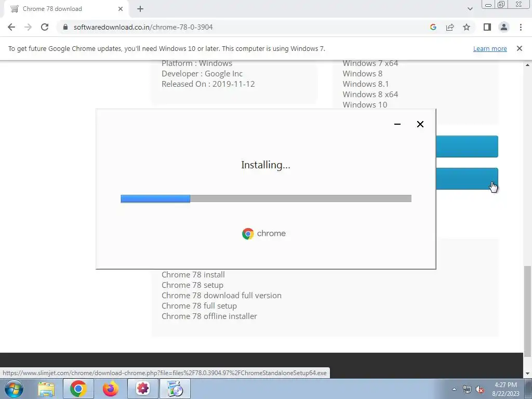532x399 pixels.
Task: Open the profile avatar menu
Action: [504, 27]
